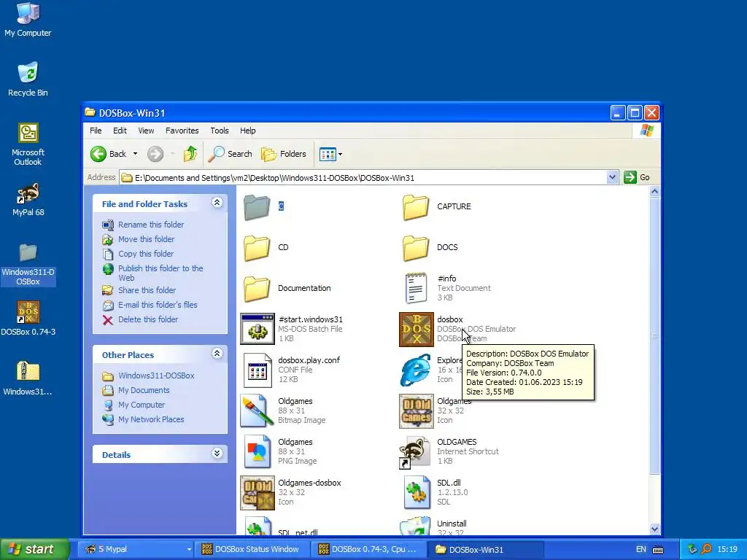This screenshot has width=747, height=560.
Task: Select the CAPTURE folder icon
Action: point(415,206)
